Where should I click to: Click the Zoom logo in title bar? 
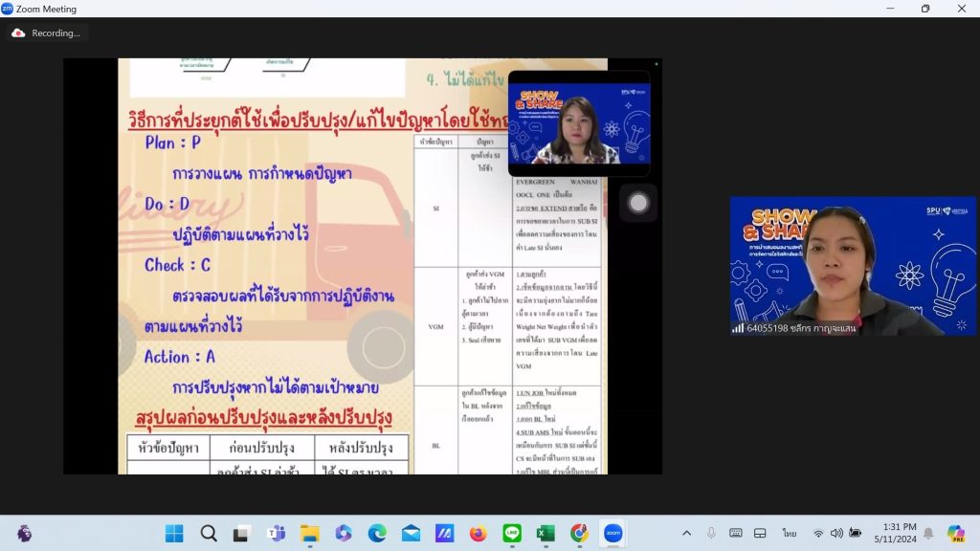[x=7, y=9]
